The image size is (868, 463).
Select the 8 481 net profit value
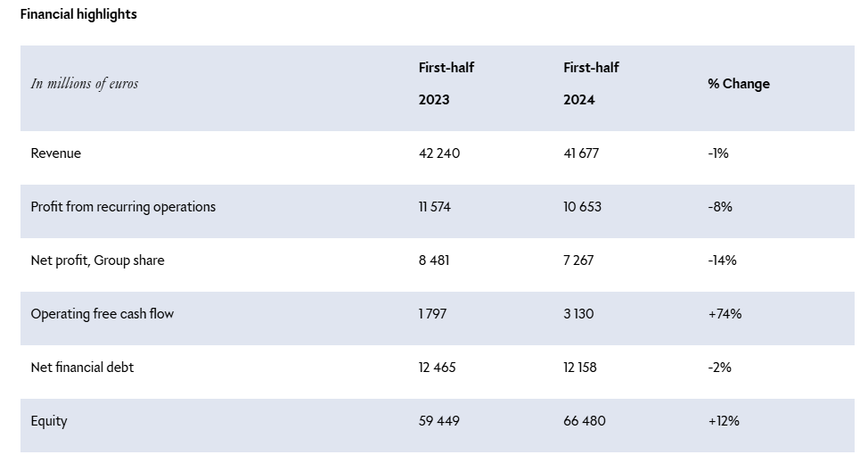pyautogui.click(x=435, y=260)
